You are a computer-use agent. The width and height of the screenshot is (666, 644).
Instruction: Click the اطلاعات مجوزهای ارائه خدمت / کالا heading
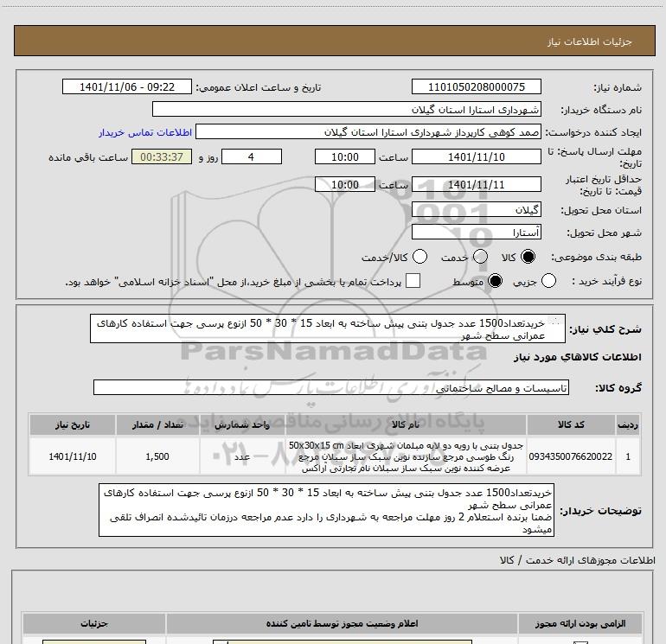(x=577, y=560)
